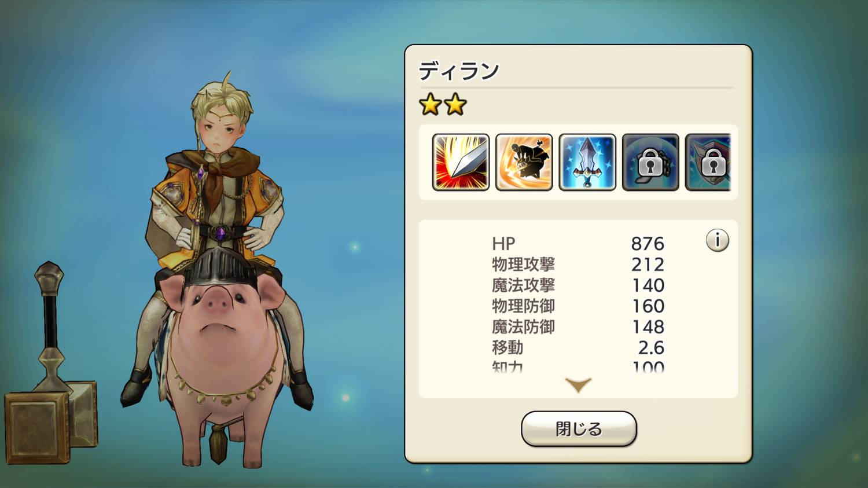Click the first gold rarity star
This screenshot has height=488, width=868.
point(430,105)
